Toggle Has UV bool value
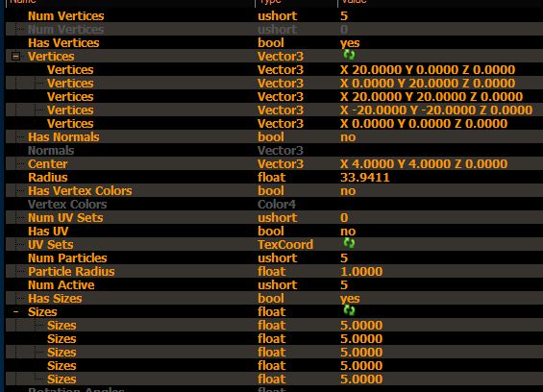The height and width of the screenshot is (392, 543). point(348,232)
